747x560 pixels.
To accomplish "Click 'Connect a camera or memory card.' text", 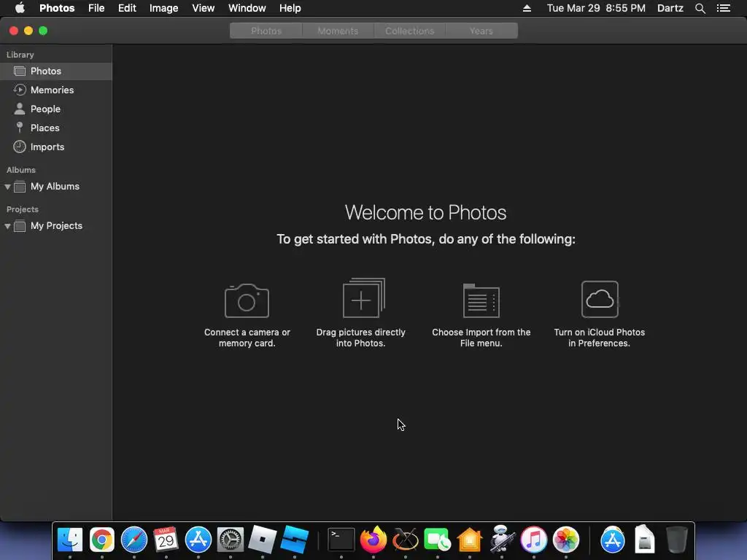I will coord(247,338).
